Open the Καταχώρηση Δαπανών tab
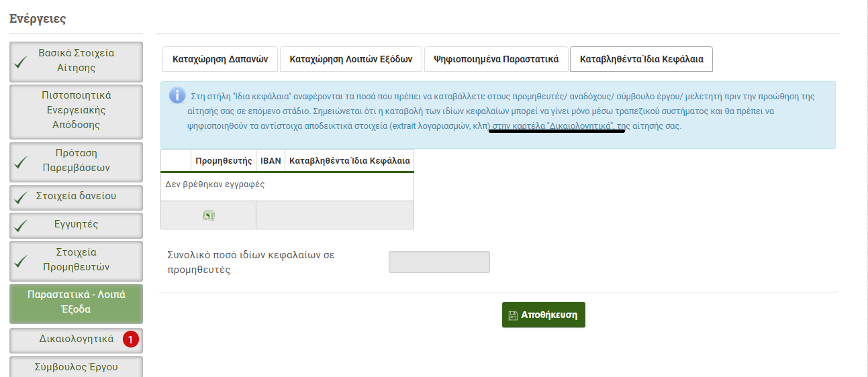Screen dimensions: 868x377 pos(220,59)
